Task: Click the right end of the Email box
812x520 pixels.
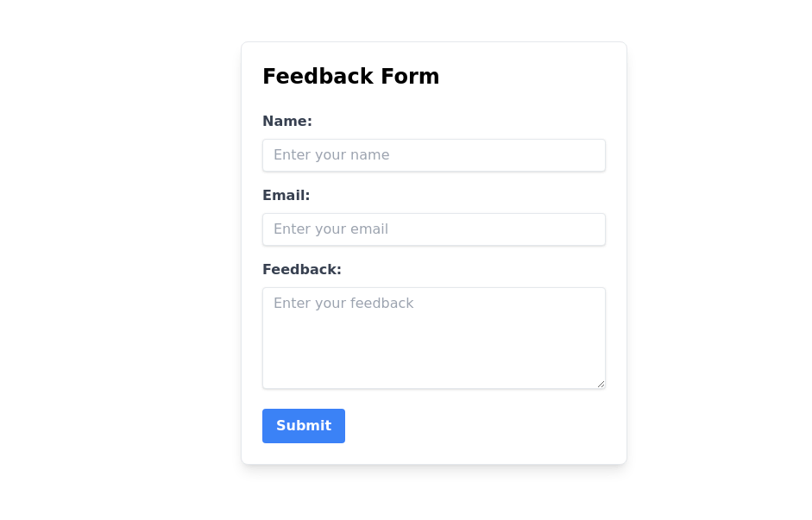Action: point(591,229)
